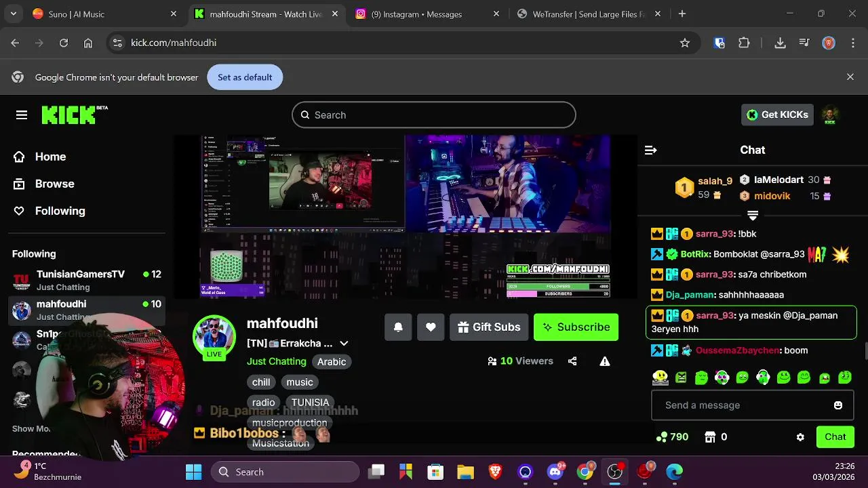868x488 pixels.
Task: Switch to the WeTransfer tab
Action: (589, 14)
